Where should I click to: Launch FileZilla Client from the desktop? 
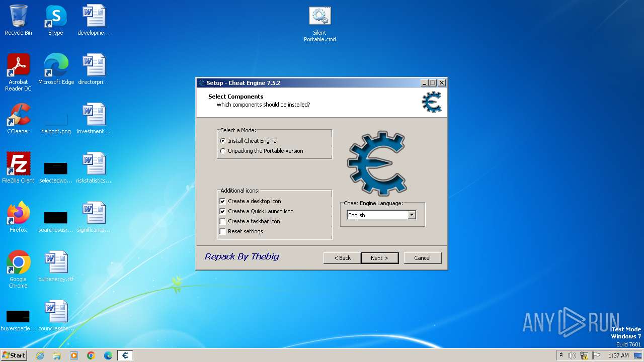point(18,168)
